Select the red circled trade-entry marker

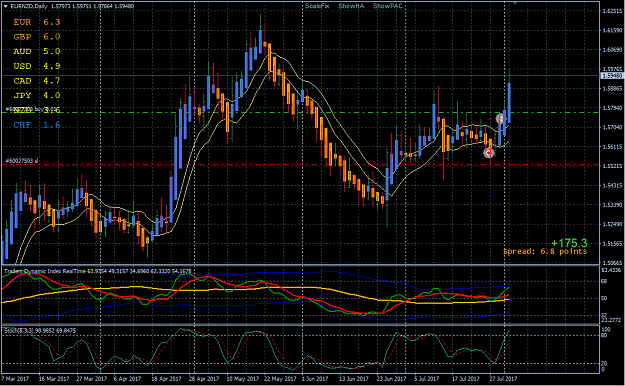[x=489, y=152]
